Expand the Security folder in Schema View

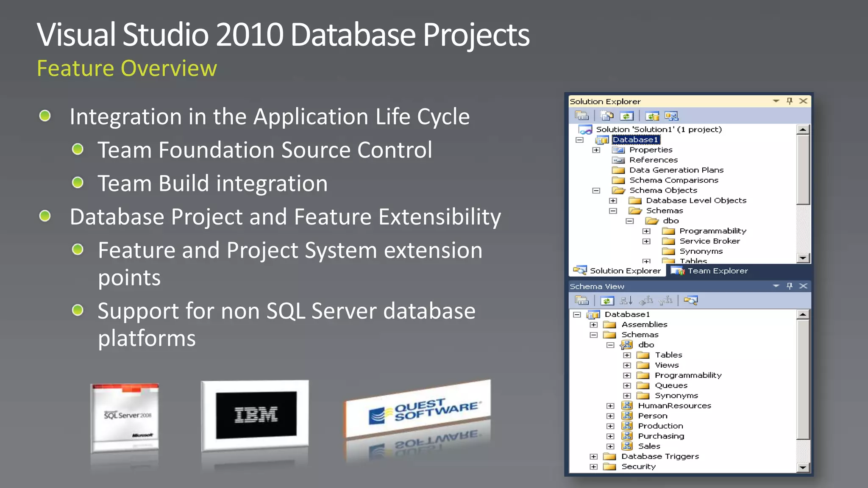[593, 467]
